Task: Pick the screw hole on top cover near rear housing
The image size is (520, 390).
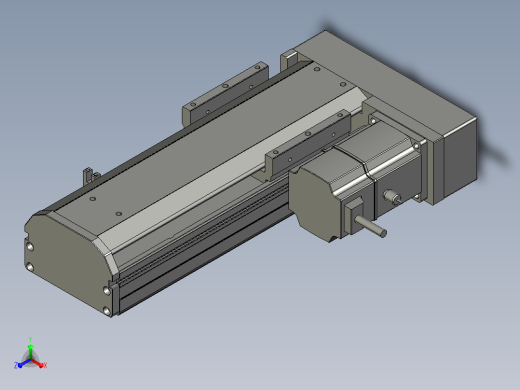Action: click(317, 69)
